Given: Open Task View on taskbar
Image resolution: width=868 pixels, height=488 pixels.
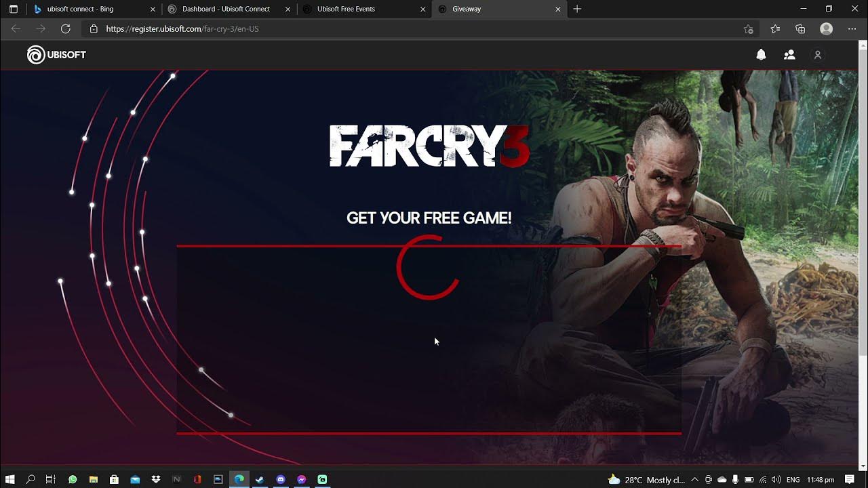Looking at the screenshot, I should [50, 479].
